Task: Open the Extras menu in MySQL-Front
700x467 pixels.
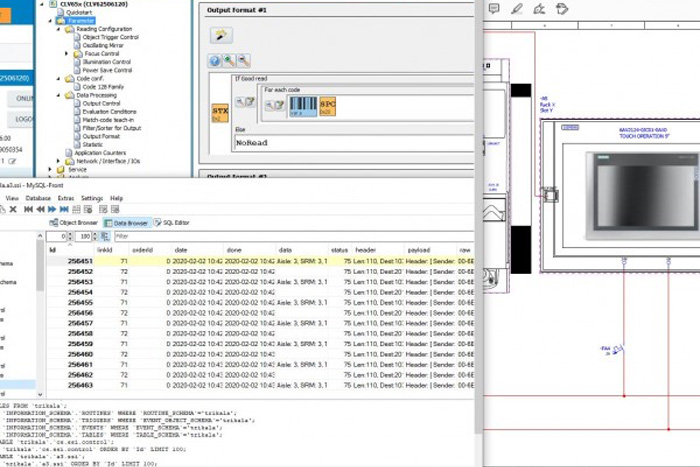Action: click(66, 198)
